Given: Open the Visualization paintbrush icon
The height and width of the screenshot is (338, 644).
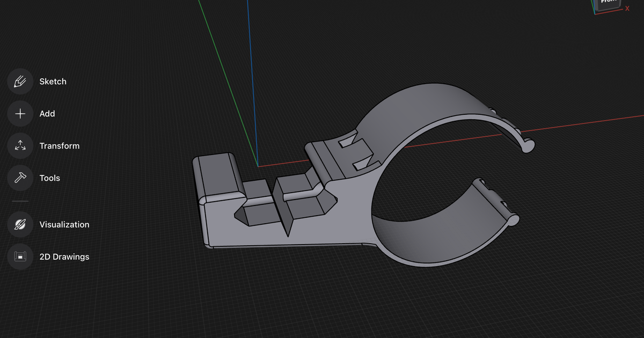Looking at the screenshot, I should (x=20, y=224).
